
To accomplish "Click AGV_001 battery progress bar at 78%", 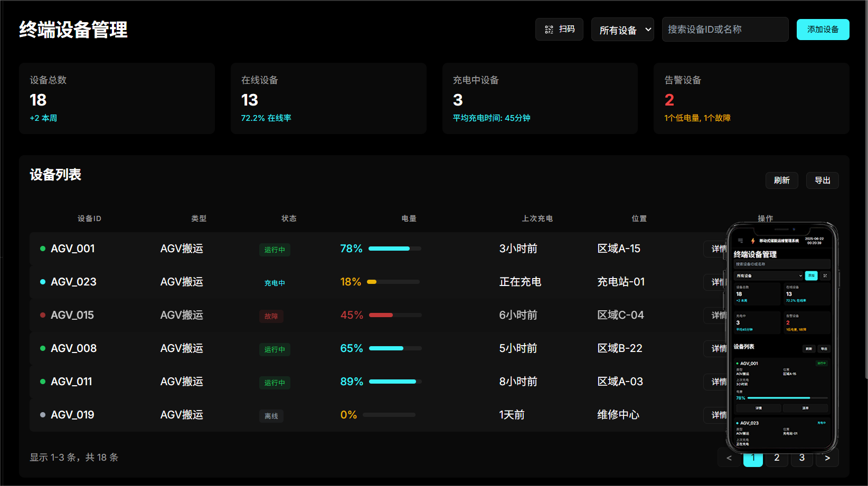I will (x=394, y=249).
